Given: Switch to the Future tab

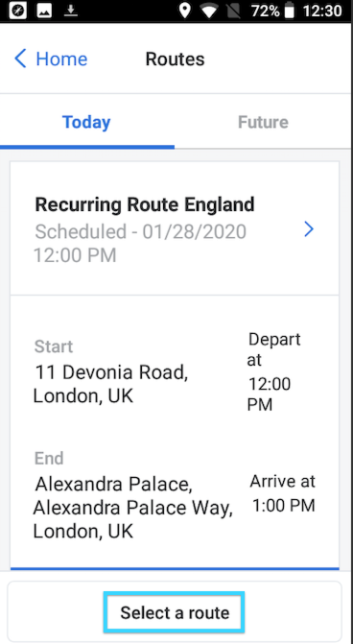Looking at the screenshot, I should coord(263,123).
